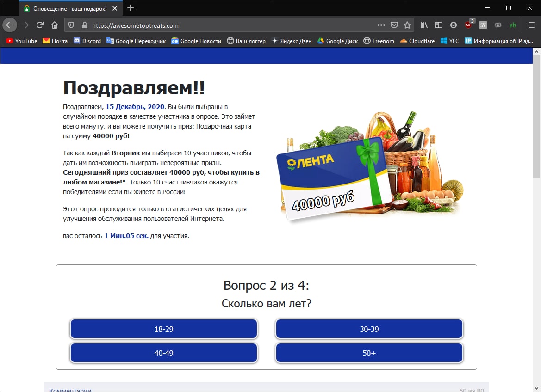The image size is (541, 392).
Task: Open the Яндекс Дзен bookmark
Action: pyautogui.click(x=291, y=41)
